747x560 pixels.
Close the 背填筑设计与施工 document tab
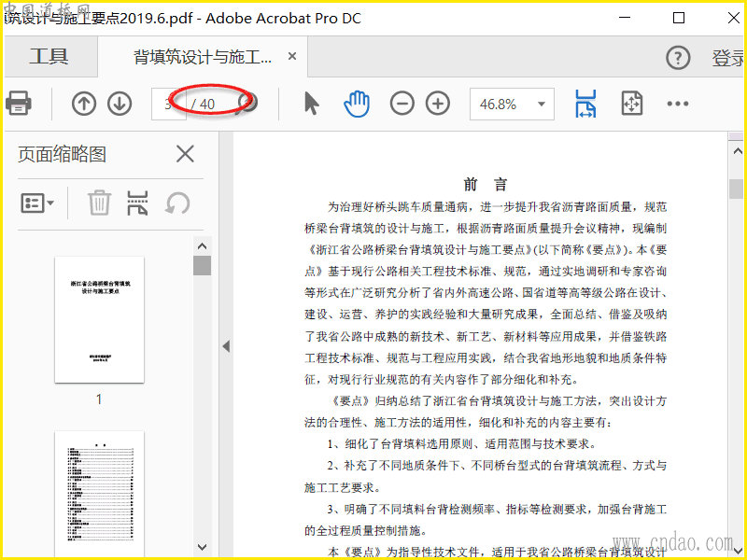292,57
